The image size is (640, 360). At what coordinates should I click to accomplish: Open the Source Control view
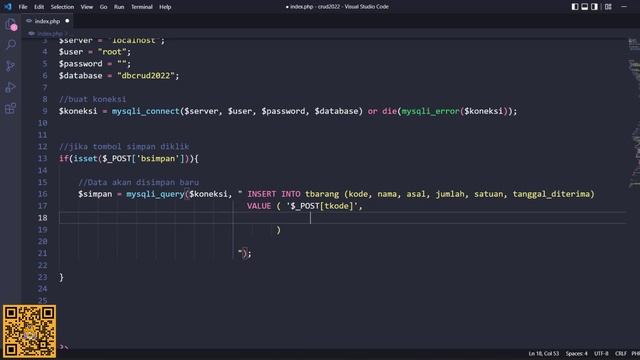coord(11,66)
